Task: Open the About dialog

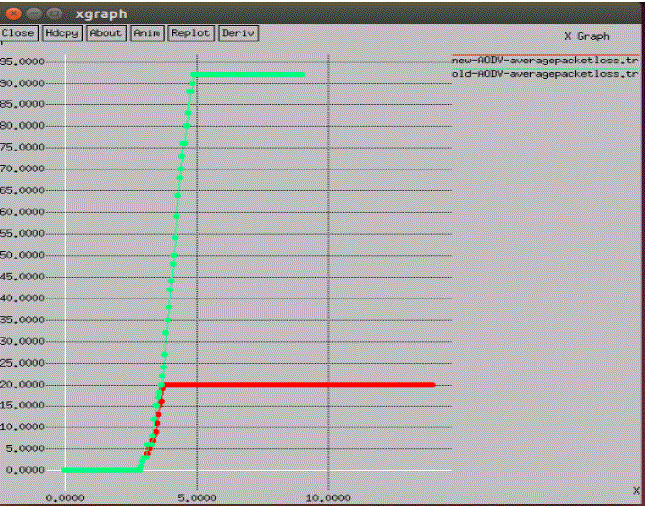Action: click(x=105, y=33)
